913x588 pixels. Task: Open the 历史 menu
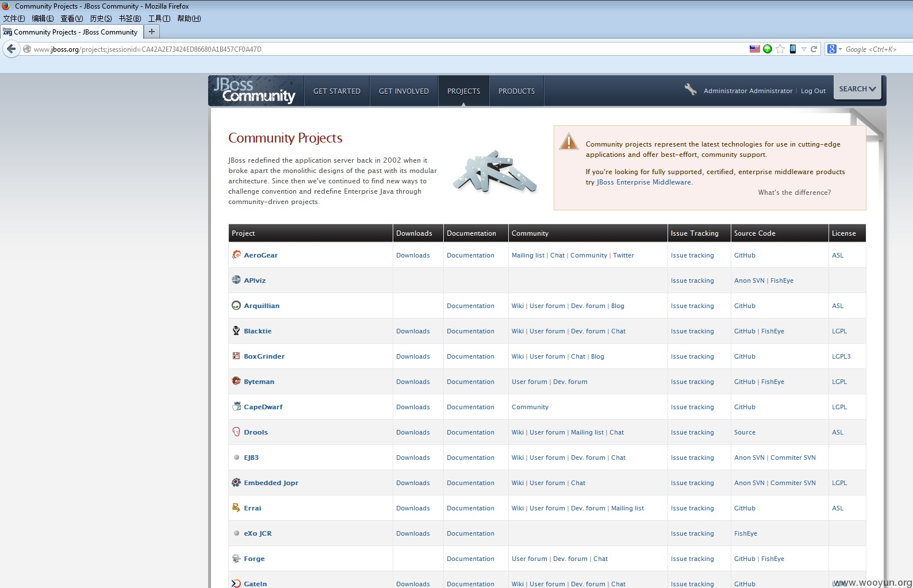pyautogui.click(x=101, y=18)
